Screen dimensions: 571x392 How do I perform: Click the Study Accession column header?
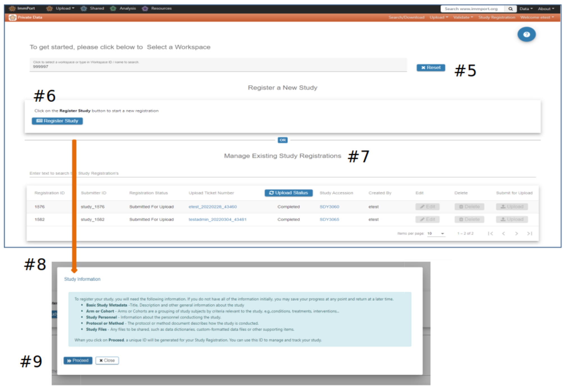tap(336, 193)
